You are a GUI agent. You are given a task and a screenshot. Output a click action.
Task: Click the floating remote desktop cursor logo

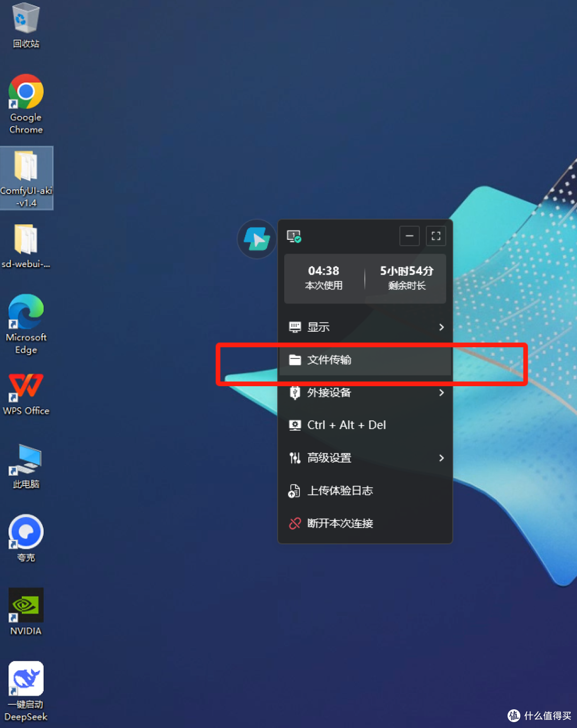(x=257, y=239)
